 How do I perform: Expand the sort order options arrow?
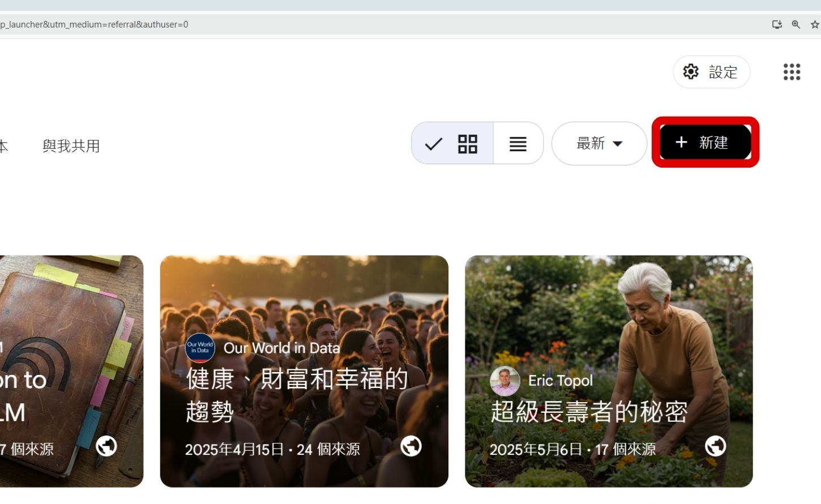tap(619, 143)
